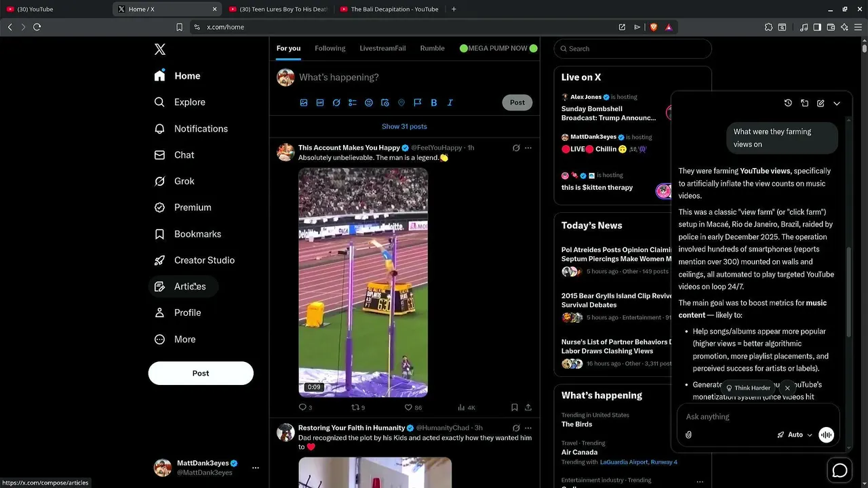The height and width of the screenshot is (488, 868).
Task: Click the Search field on X
Action: point(633,49)
